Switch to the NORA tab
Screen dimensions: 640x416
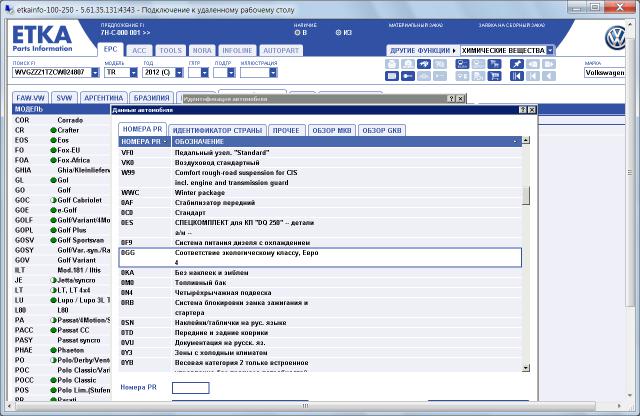pos(202,51)
